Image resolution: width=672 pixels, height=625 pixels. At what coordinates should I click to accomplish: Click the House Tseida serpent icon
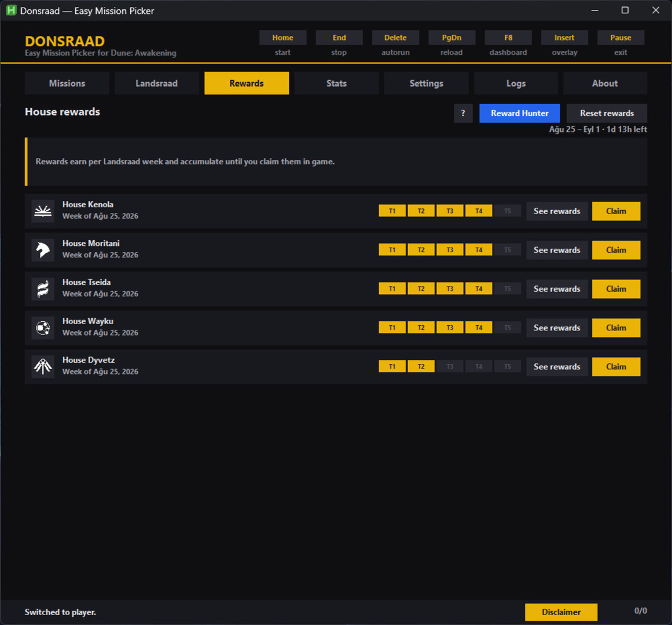point(43,289)
